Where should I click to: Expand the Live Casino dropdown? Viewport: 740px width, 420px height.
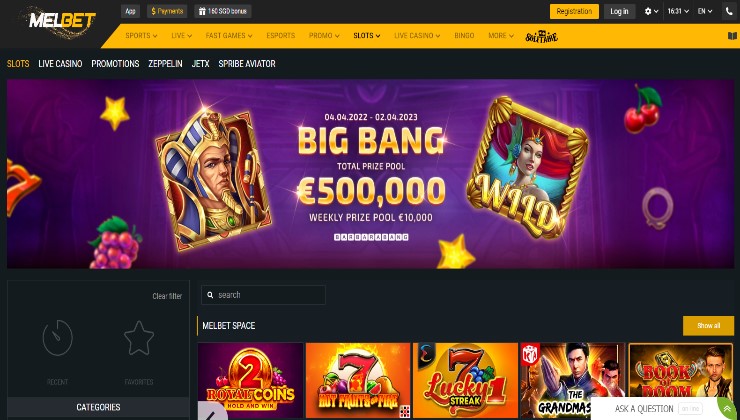coord(417,36)
